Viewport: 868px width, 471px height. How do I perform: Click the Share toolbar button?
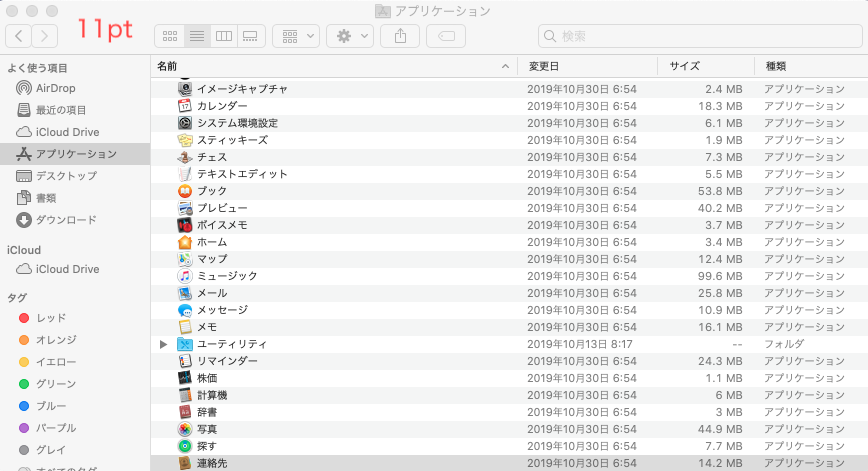400,37
